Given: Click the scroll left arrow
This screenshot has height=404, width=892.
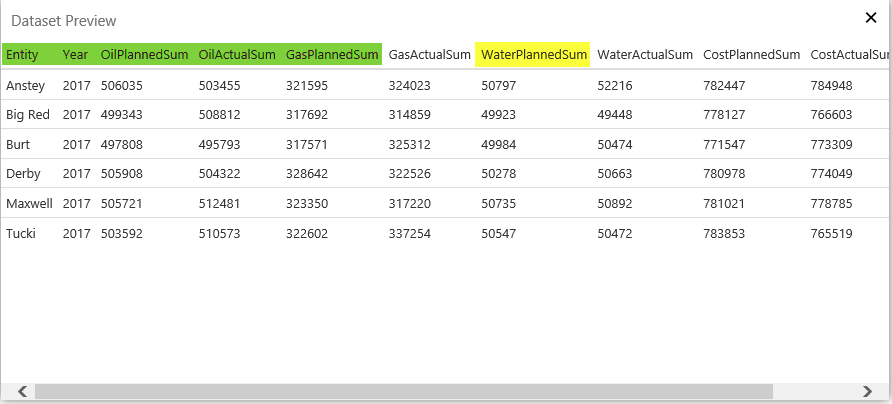Looking at the screenshot, I should (22, 391).
